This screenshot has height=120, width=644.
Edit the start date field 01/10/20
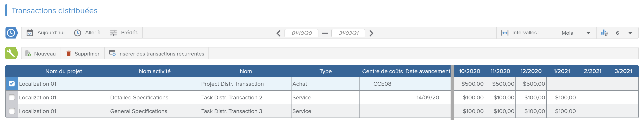click(x=301, y=33)
